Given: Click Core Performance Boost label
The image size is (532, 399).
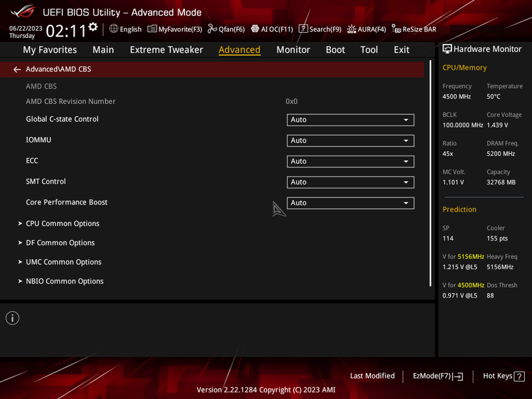Looking at the screenshot, I should (x=67, y=202).
